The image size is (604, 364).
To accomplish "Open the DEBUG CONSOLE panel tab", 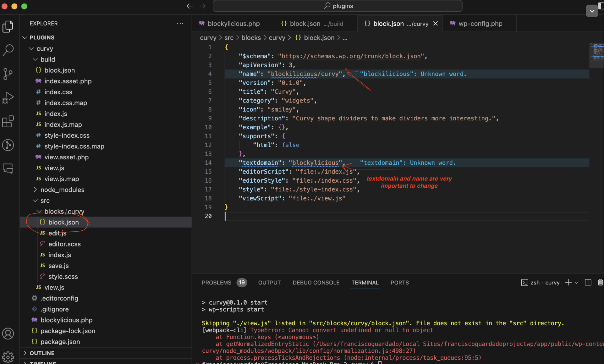I will tap(316, 283).
